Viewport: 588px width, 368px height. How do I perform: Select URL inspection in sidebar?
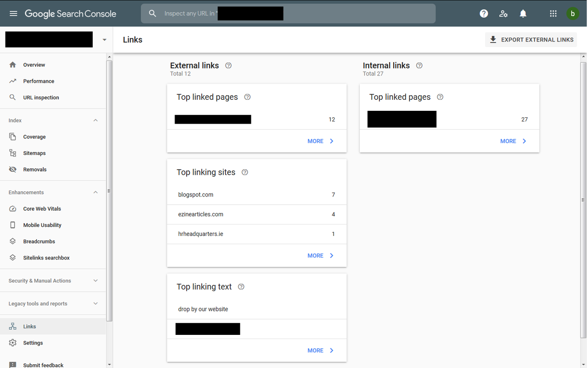click(x=53, y=98)
